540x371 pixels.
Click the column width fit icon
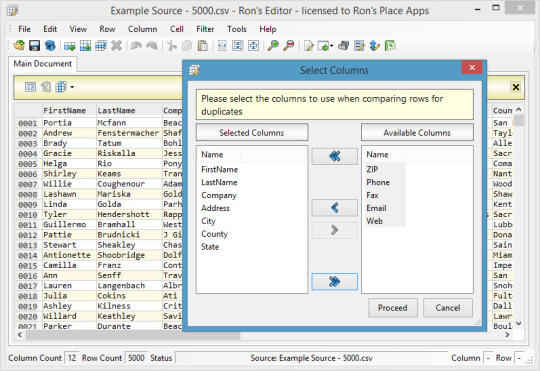(222, 45)
